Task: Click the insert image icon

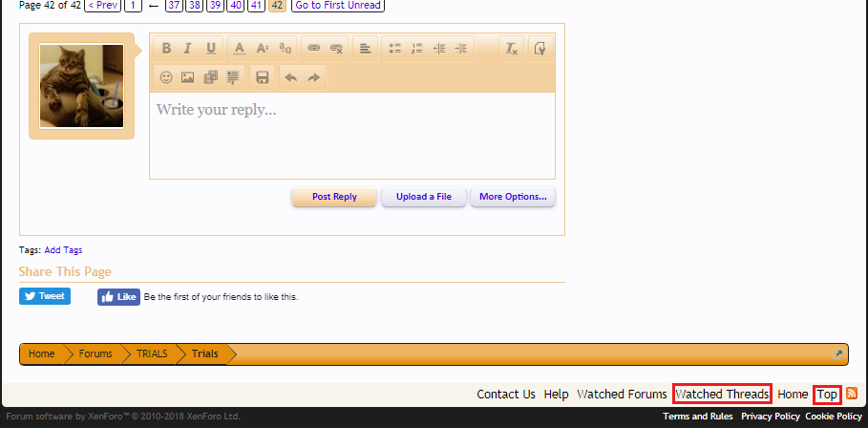Action: tap(188, 76)
